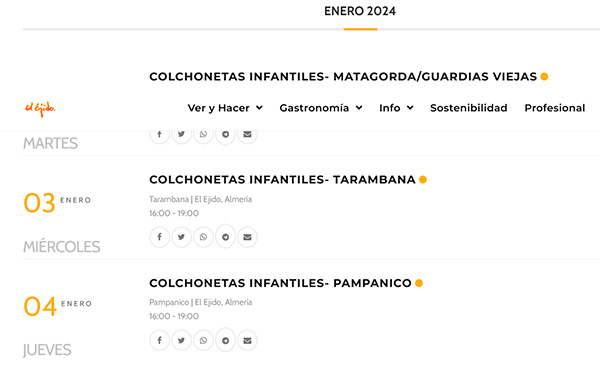The height and width of the screenshot is (372, 600).
Task: Share Tarambana event on Twitter
Action: click(x=181, y=237)
